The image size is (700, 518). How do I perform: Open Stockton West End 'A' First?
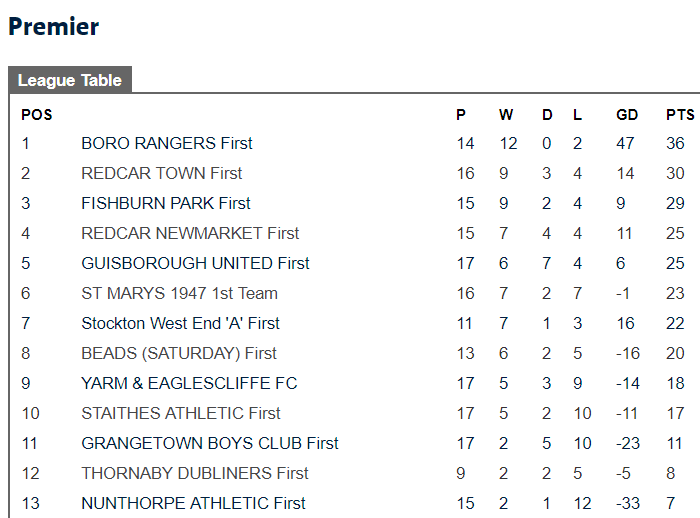point(180,323)
